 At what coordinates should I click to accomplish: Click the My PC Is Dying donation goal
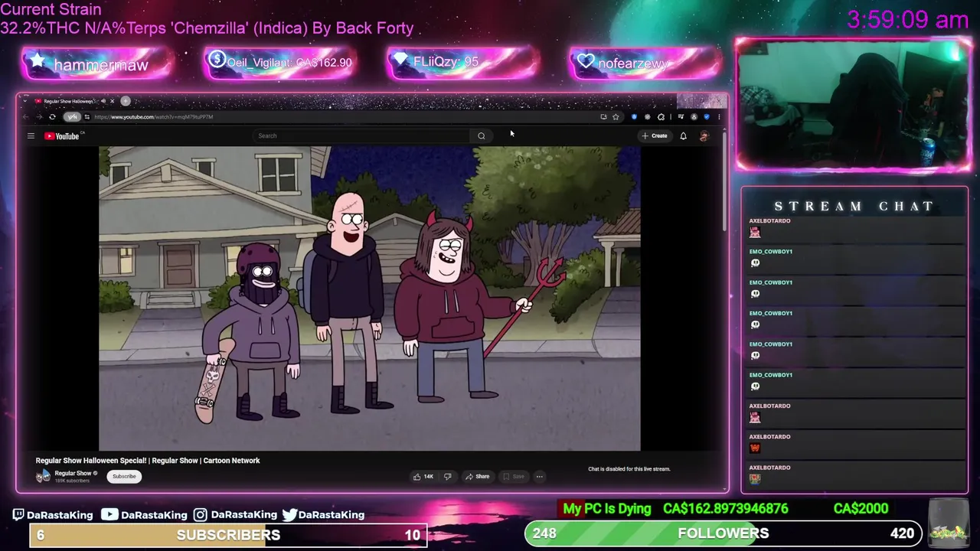(x=607, y=509)
